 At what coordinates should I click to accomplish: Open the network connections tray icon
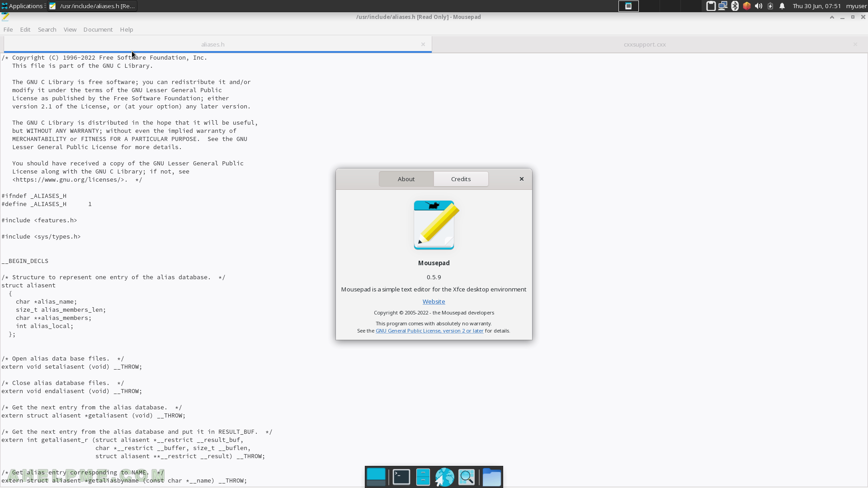tap(723, 6)
